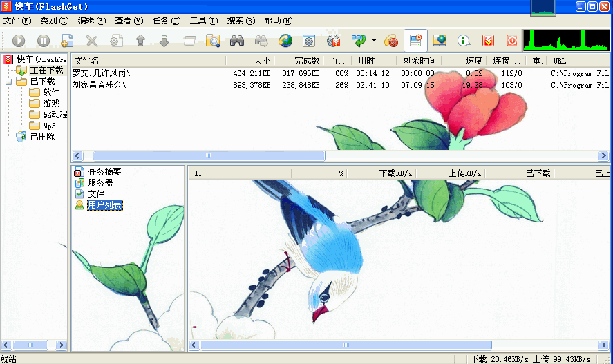Sort by the 速度 column header
Screen dimensions: 613x364
pyautogui.click(x=465, y=61)
